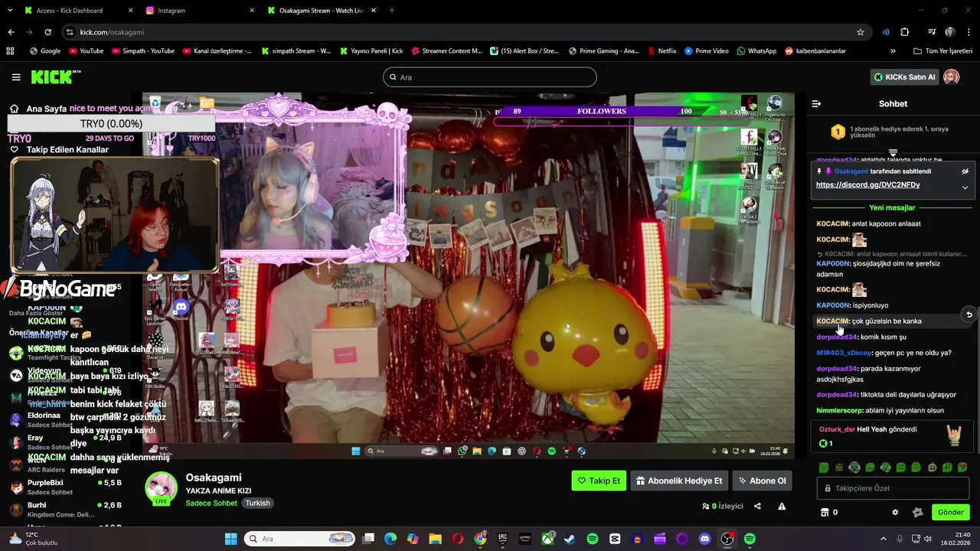Select the Eldorinaa sidebar channel
This screenshot has width=980, height=551.
click(65, 420)
